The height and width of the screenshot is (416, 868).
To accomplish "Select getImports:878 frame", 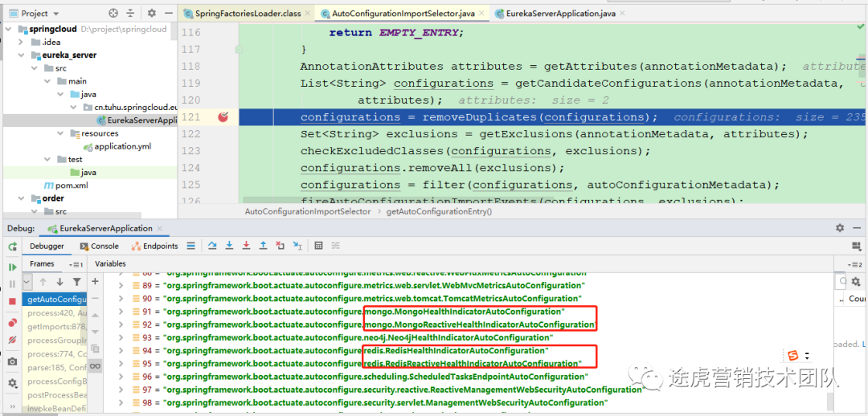I will tap(55, 327).
